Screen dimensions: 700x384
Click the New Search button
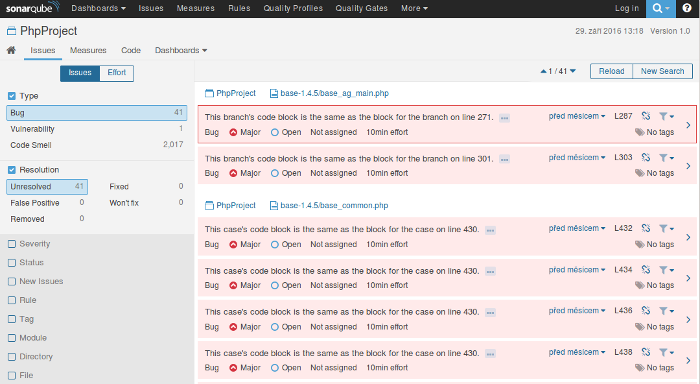pyautogui.click(x=662, y=71)
